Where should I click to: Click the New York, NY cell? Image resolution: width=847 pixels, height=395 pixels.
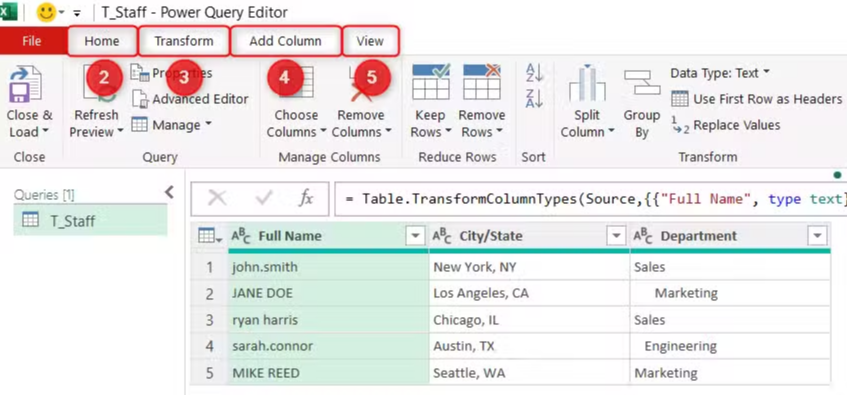coord(529,267)
